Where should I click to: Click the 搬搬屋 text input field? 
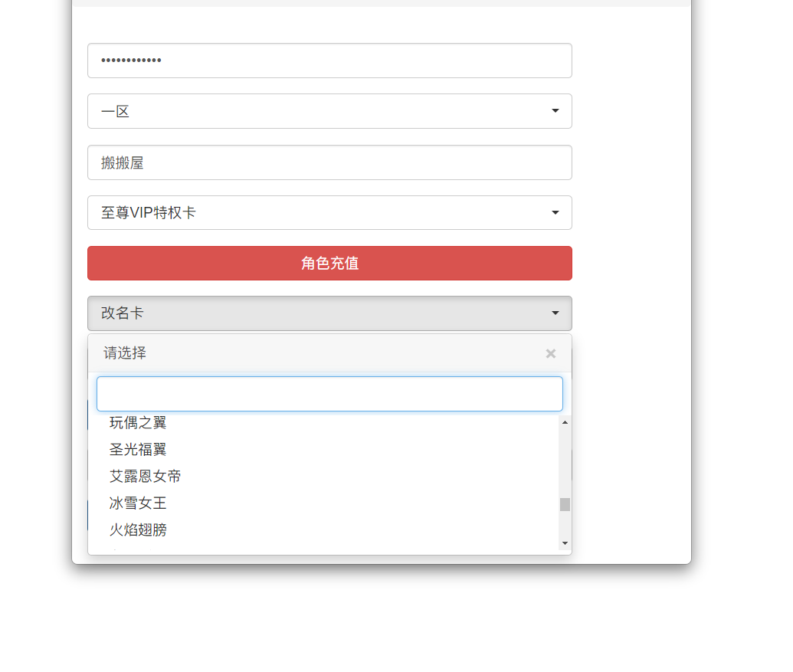tap(329, 162)
